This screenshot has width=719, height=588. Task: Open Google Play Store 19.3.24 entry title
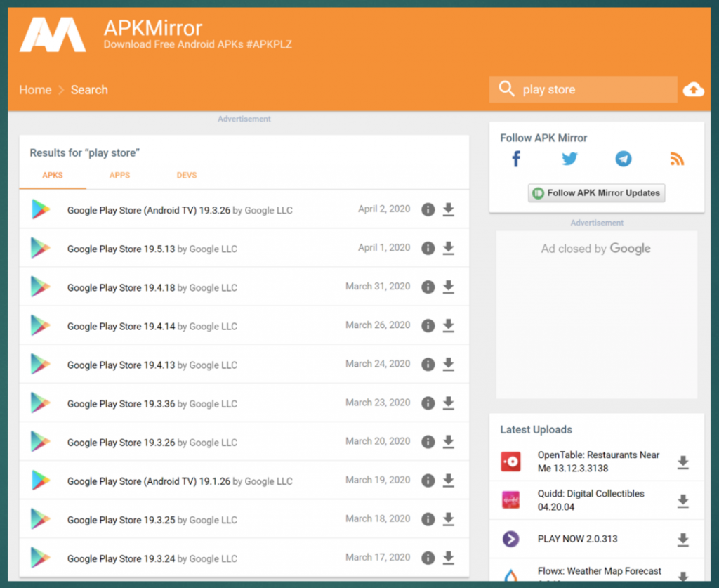(121, 558)
